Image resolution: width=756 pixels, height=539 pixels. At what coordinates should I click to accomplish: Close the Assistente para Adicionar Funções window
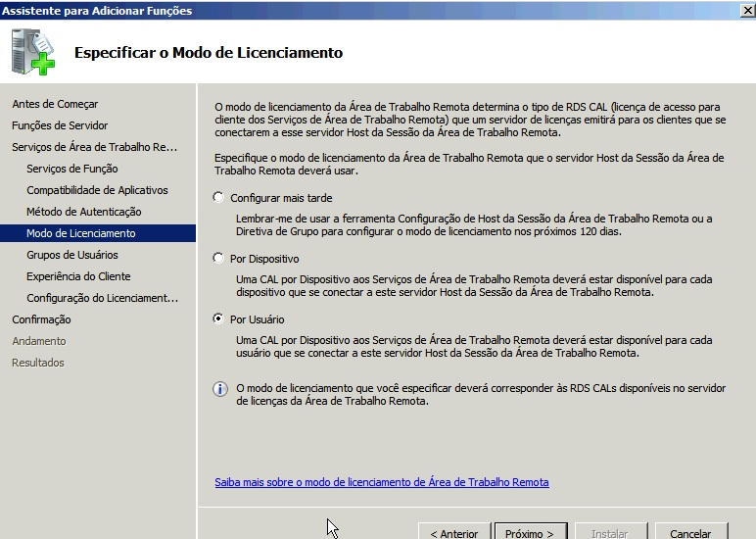click(x=747, y=10)
